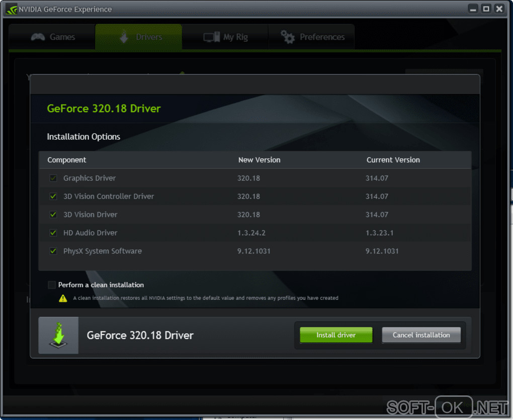Click current version 1.3.23.1 value

[x=380, y=233]
